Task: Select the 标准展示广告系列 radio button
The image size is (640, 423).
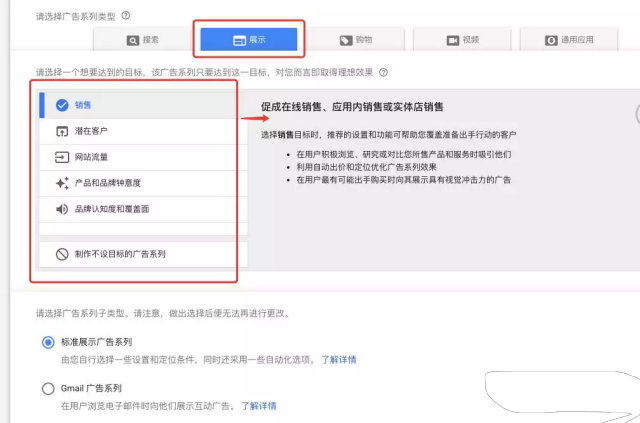Action: click(48, 342)
